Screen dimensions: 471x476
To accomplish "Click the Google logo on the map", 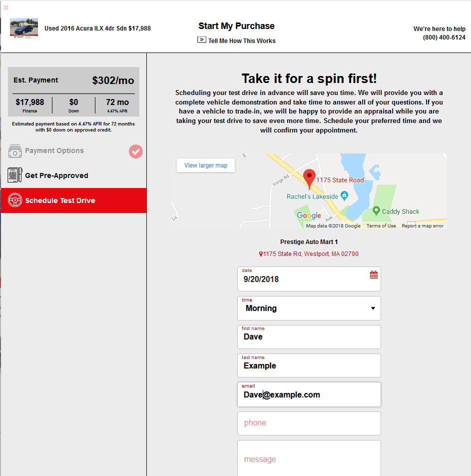I will [309, 215].
